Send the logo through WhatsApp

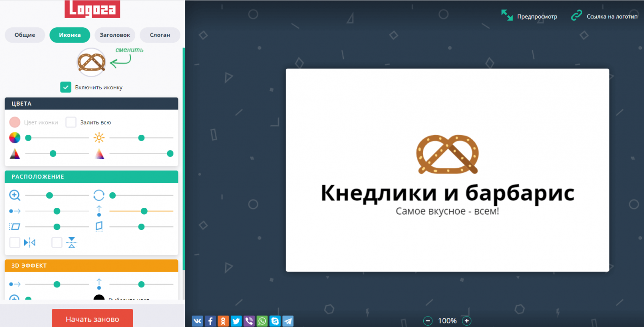click(262, 321)
